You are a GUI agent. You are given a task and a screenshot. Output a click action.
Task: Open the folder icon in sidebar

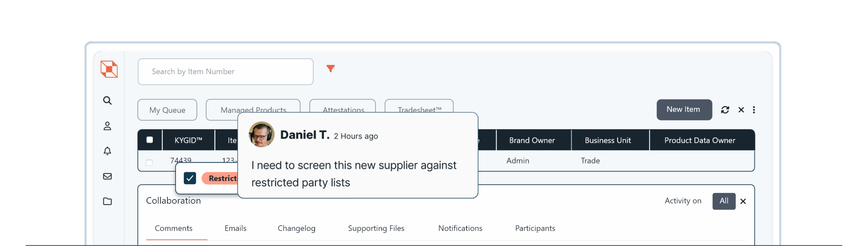pos(107,201)
